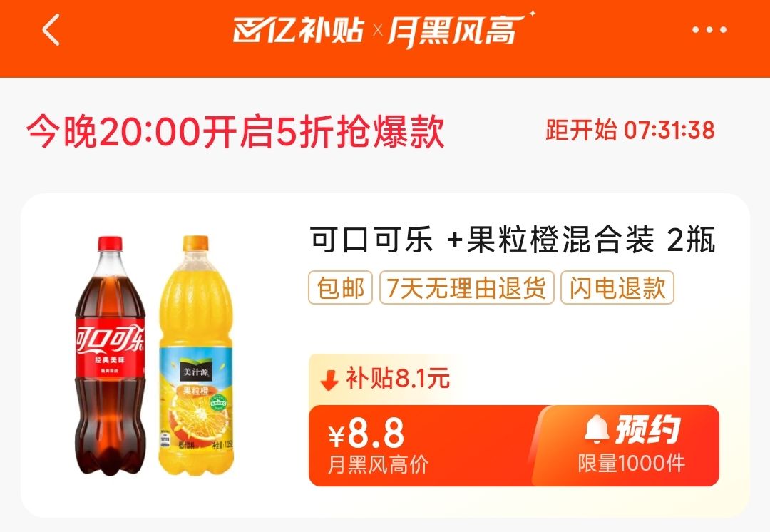This screenshot has height=532, width=770.
Task: Tap the 月黑风高价 price caption
Action: [378, 464]
